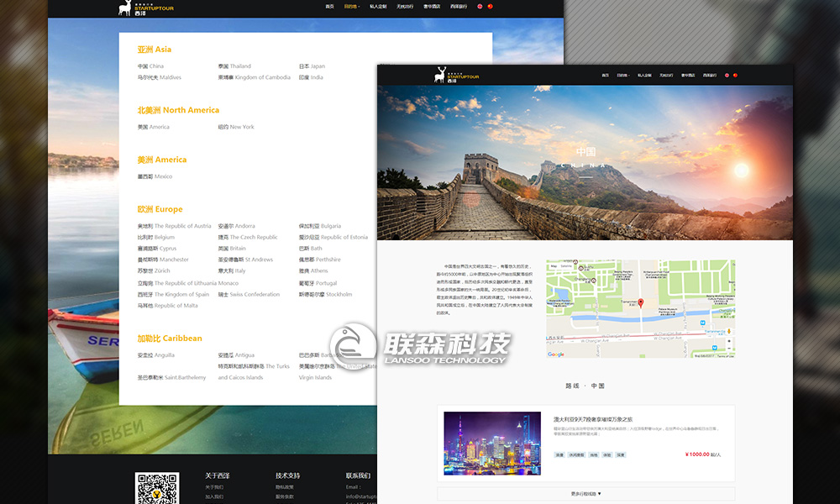Open the 中国 China destination link
The image size is (840, 504).
coord(150,66)
